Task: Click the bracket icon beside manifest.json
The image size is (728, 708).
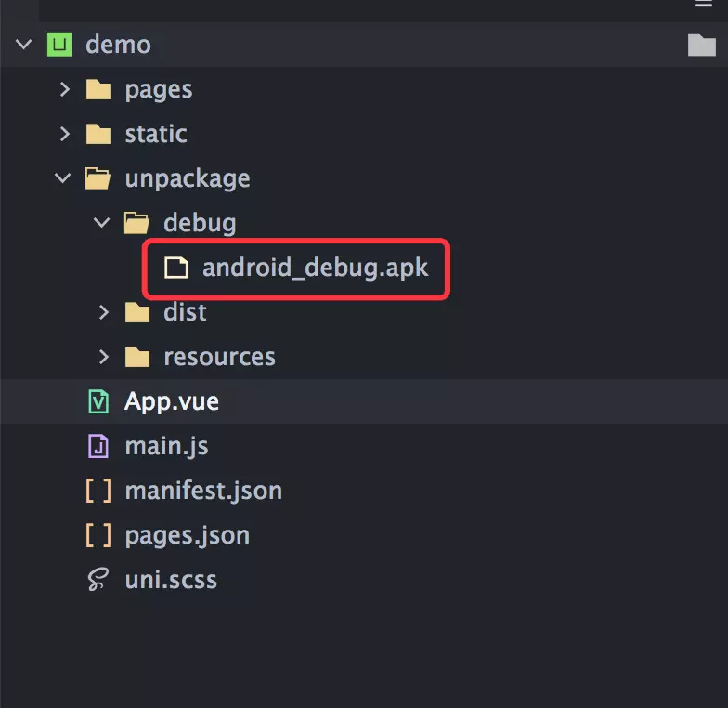Action: [x=98, y=491]
